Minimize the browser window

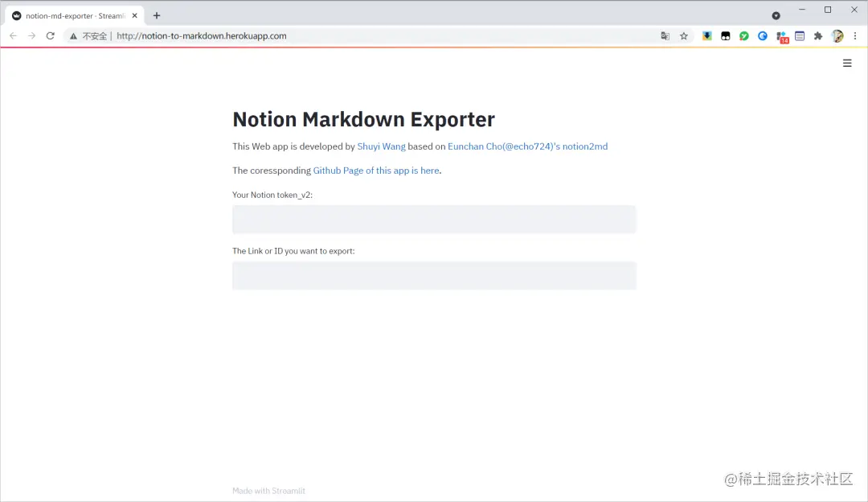(801, 10)
